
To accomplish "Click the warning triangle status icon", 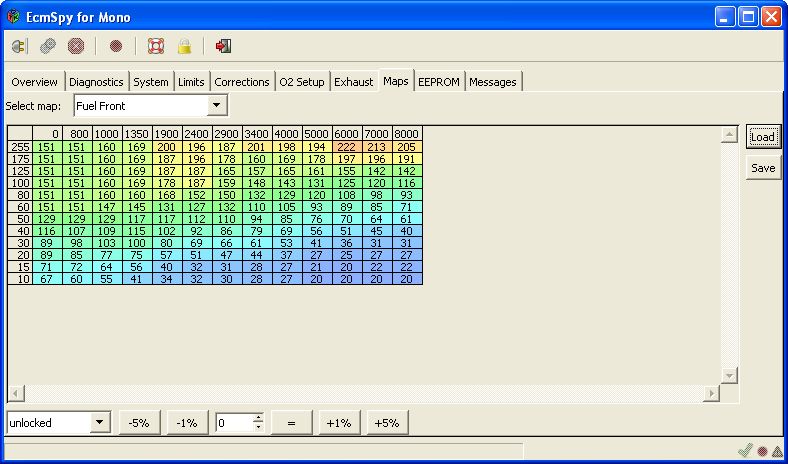I will pyautogui.click(x=776, y=451).
